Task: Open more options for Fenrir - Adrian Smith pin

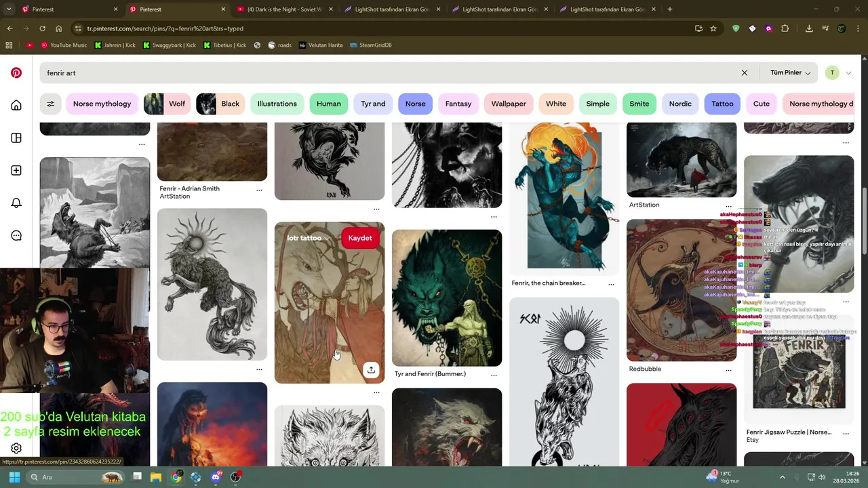Action: [259, 190]
